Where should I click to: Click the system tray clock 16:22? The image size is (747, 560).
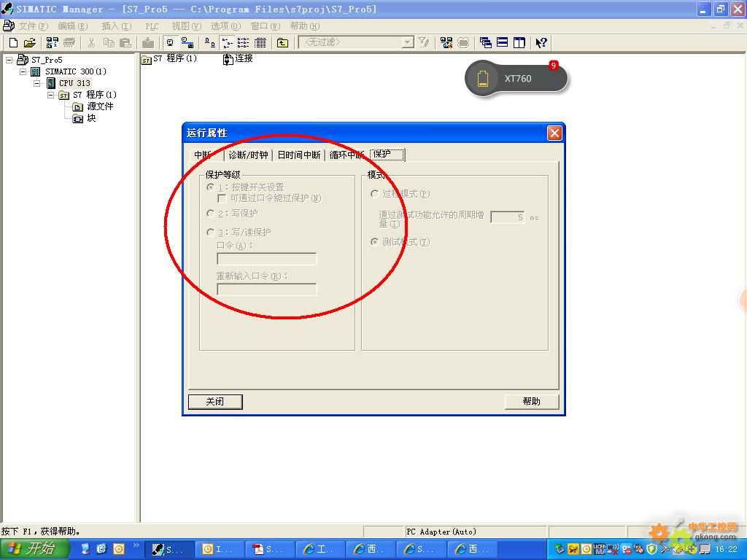[x=727, y=549]
